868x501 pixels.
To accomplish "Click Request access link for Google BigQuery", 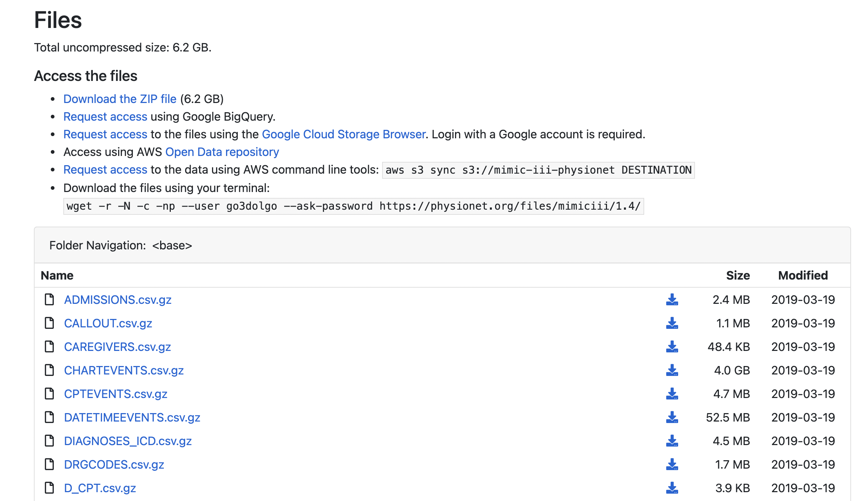I will pyautogui.click(x=105, y=117).
